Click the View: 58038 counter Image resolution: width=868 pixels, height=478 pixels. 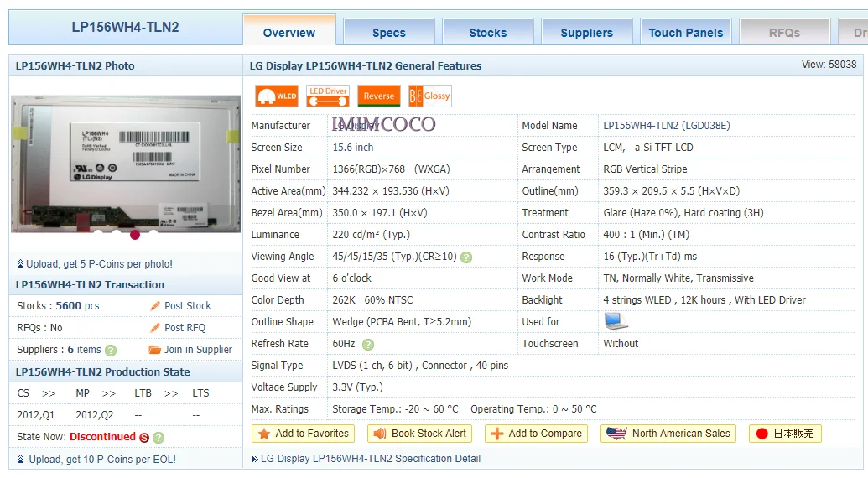pyautogui.click(x=829, y=65)
